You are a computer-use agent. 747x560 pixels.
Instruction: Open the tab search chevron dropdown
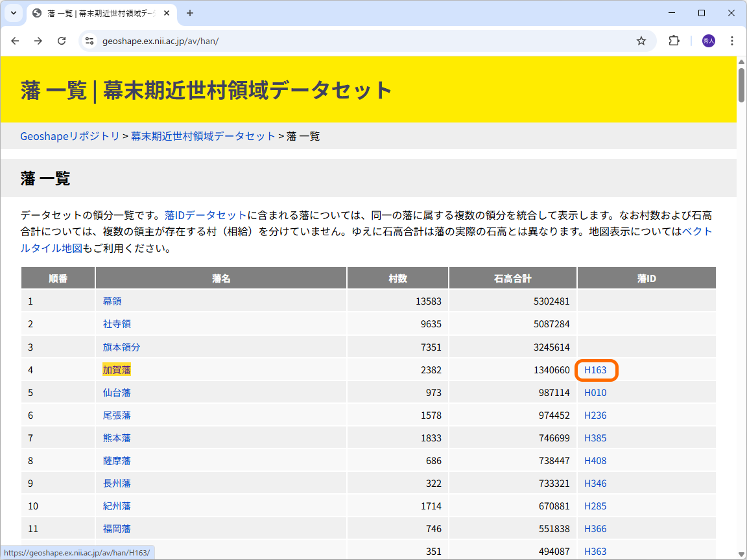pos(13,13)
